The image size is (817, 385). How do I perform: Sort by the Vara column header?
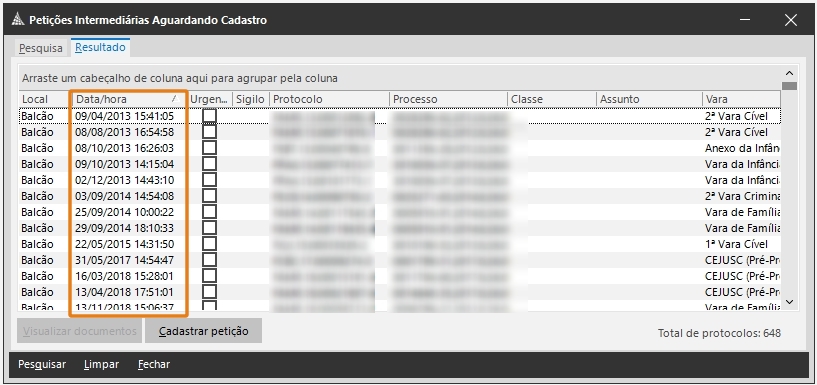(x=741, y=99)
